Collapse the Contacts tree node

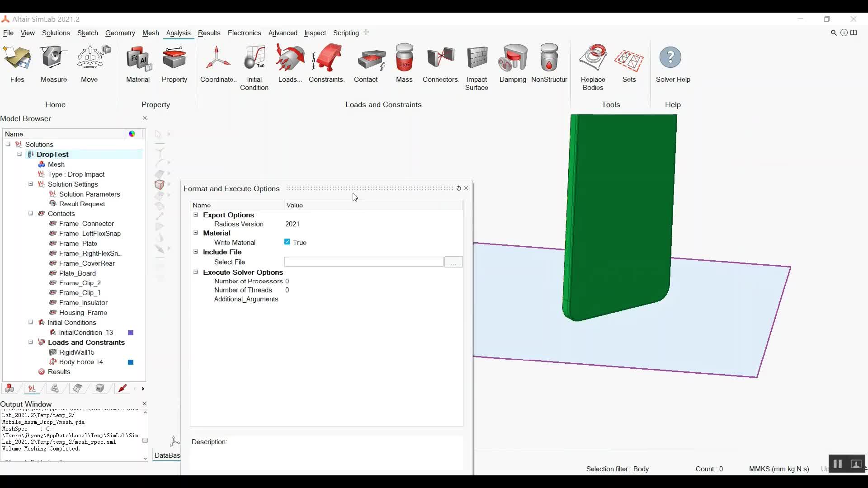(x=31, y=214)
